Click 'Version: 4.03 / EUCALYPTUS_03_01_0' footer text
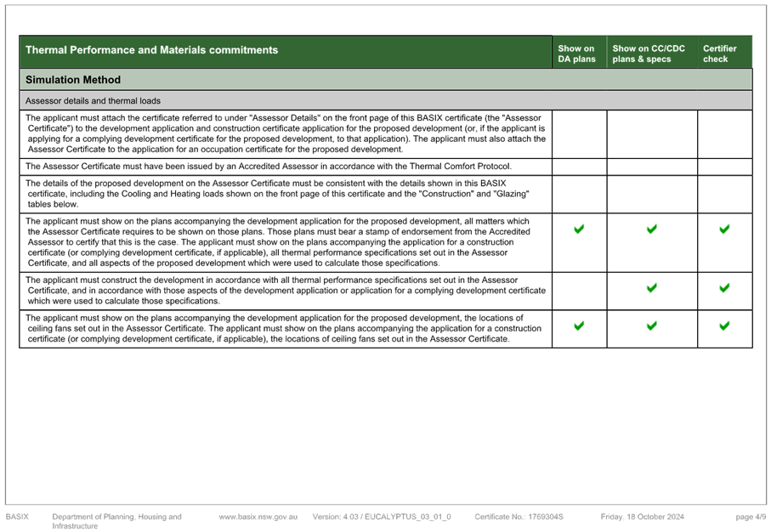 click(382, 517)
